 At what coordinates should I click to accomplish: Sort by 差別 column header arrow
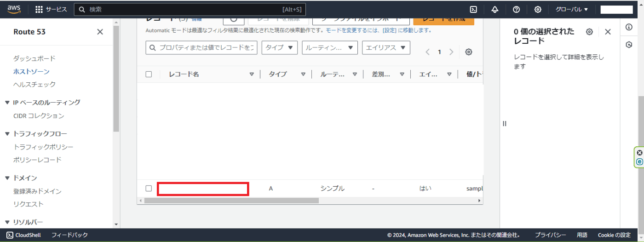click(x=402, y=75)
